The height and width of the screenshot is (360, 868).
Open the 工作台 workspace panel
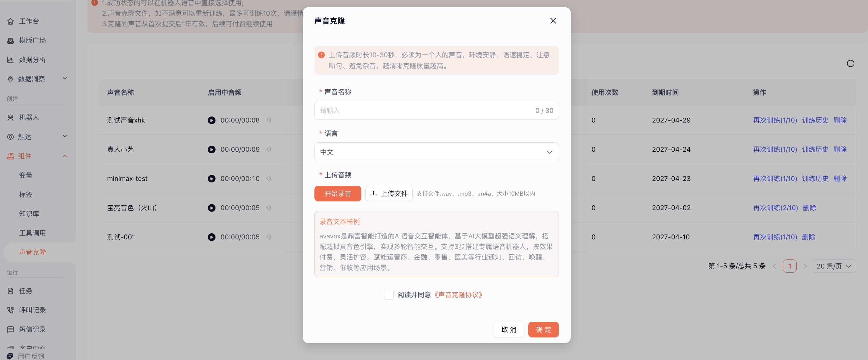pyautogui.click(x=29, y=21)
